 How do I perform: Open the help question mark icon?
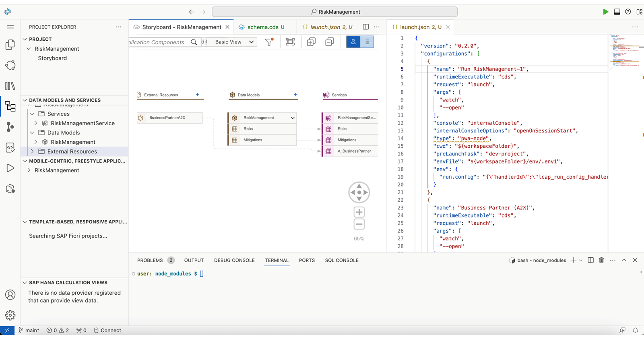[x=628, y=12]
